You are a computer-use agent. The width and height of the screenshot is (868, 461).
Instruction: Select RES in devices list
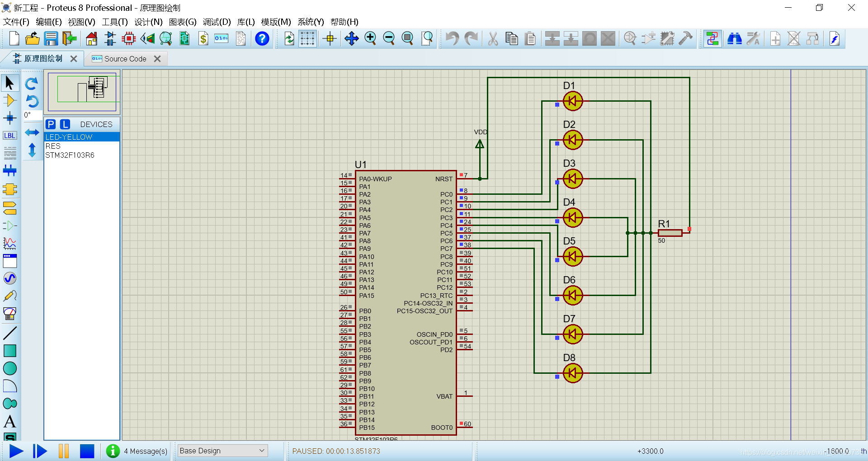(x=82, y=146)
